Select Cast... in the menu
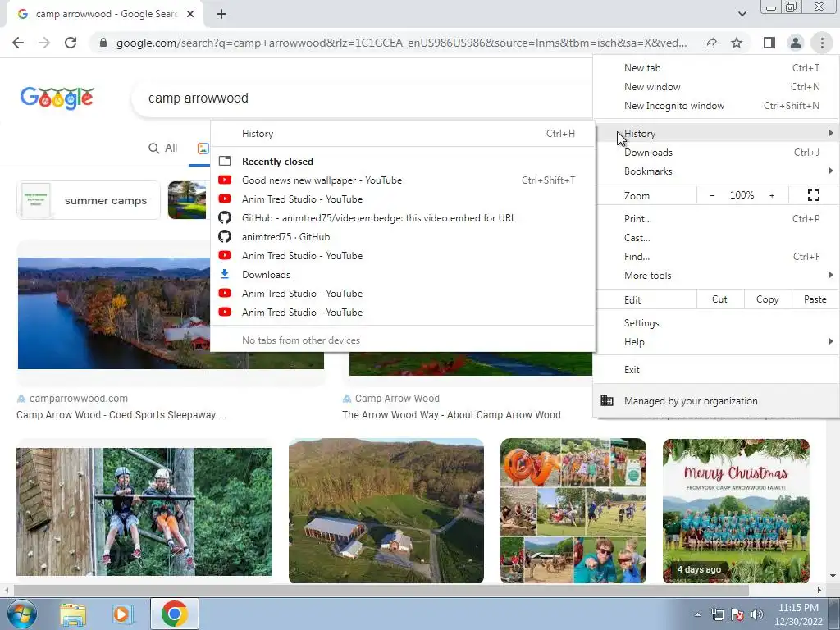Screen dimensions: 840x630 [x=716, y=237]
